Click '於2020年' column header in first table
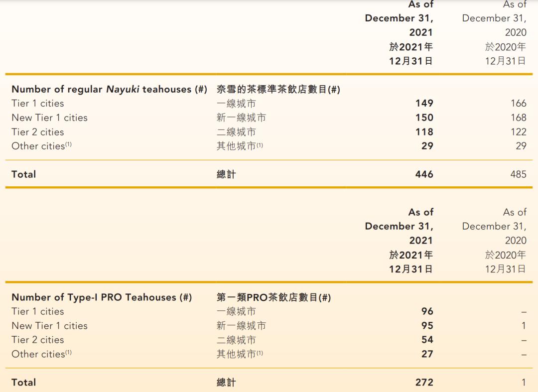This screenshot has height=392, width=538. [506, 47]
